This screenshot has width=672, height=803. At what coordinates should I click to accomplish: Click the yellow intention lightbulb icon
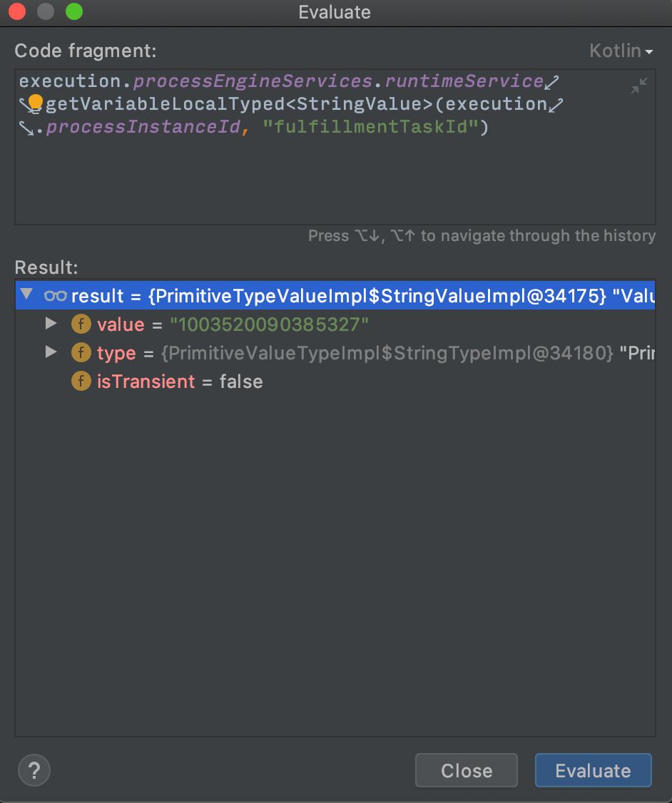coord(36,104)
